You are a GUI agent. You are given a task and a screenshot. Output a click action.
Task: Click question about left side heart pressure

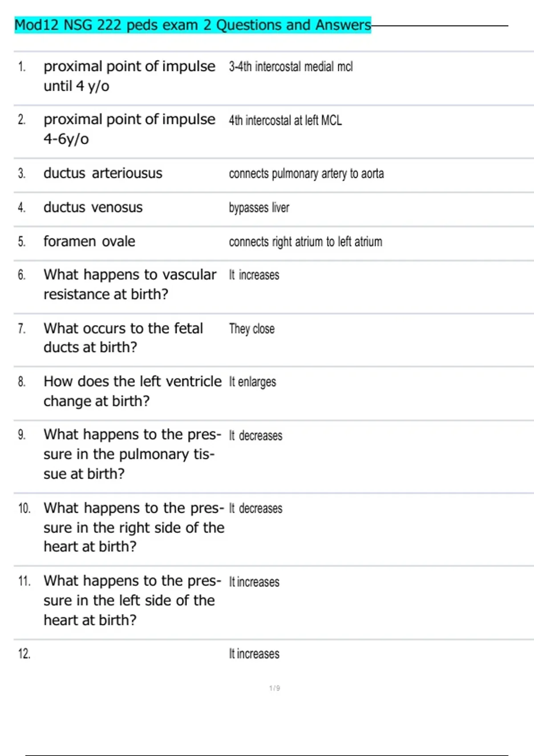pos(132,600)
